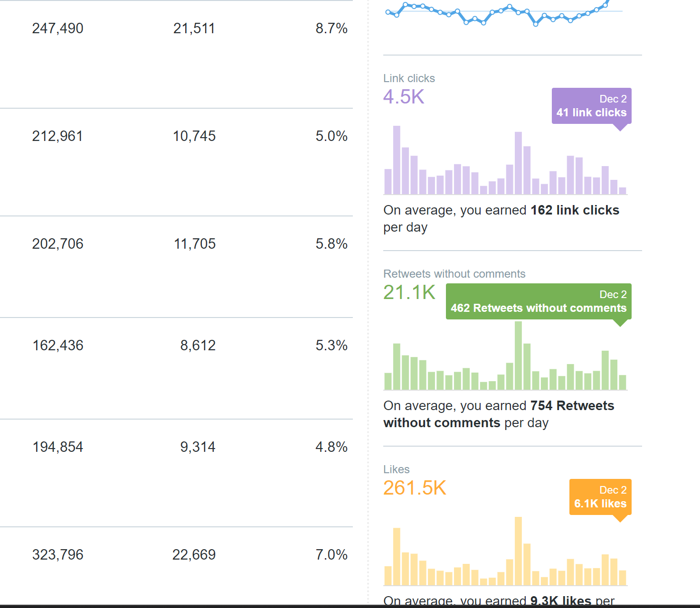
Task: Click the 4.5K link clicks total
Action: (x=404, y=97)
